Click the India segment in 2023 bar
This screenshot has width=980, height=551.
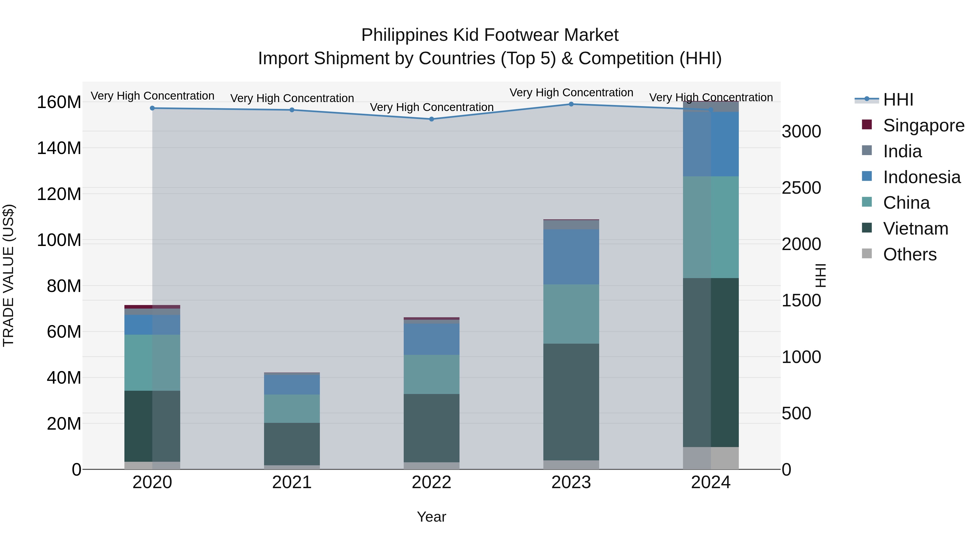tap(571, 225)
